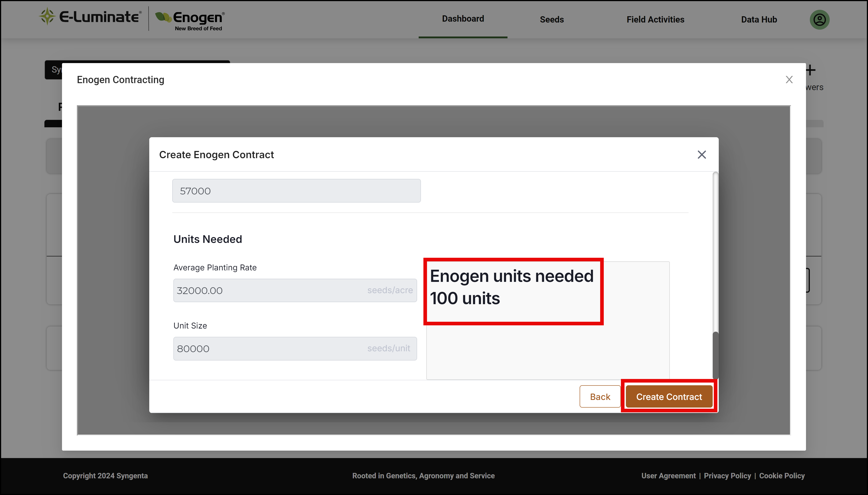This screenshot has height=495, width=868.
Task: Open the Privacy Policy link
Action: click(727, 476)
